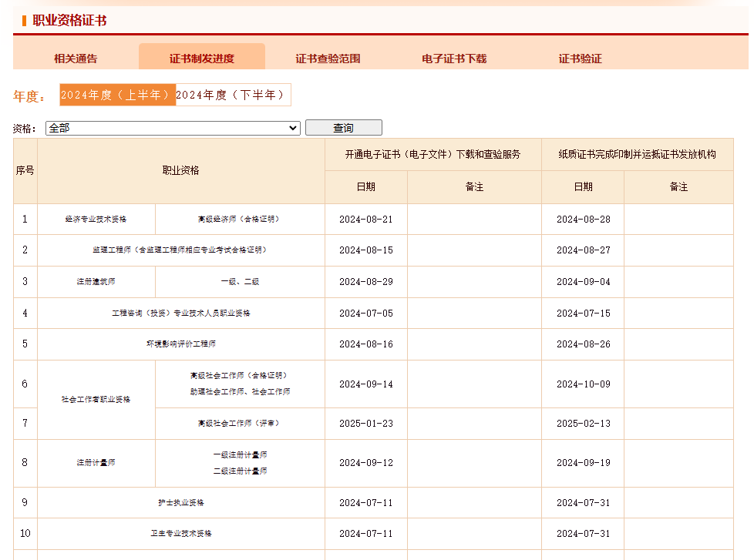This screenshot has width=754, height=560.
Task: Click the 2025-01-23 date cell
Action: (365, 424)
